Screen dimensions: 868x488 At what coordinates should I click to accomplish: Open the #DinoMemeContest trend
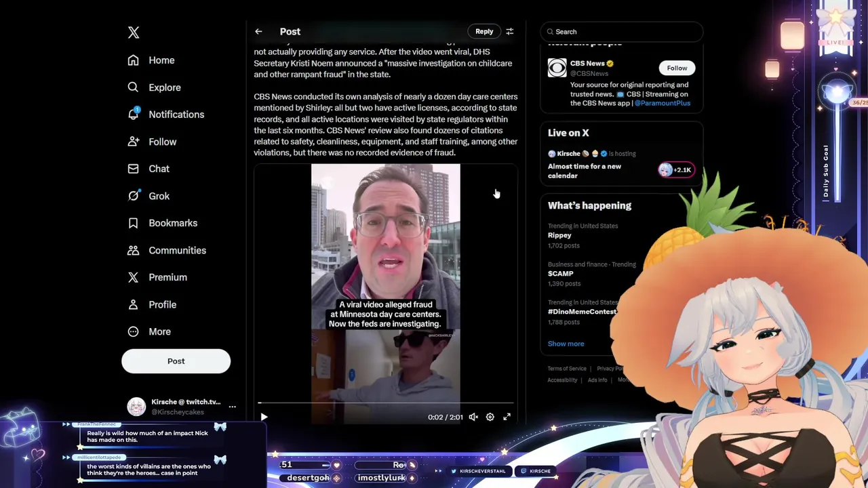point(582,312)
